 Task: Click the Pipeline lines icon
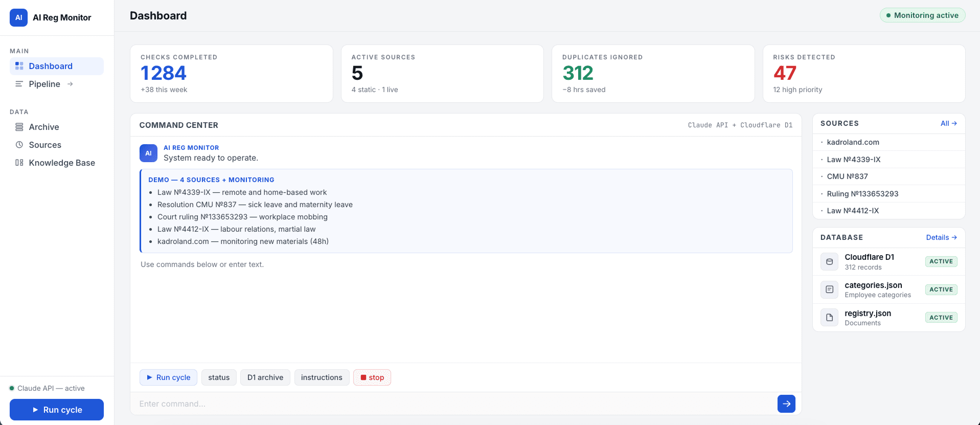click(x=19, y=84)
